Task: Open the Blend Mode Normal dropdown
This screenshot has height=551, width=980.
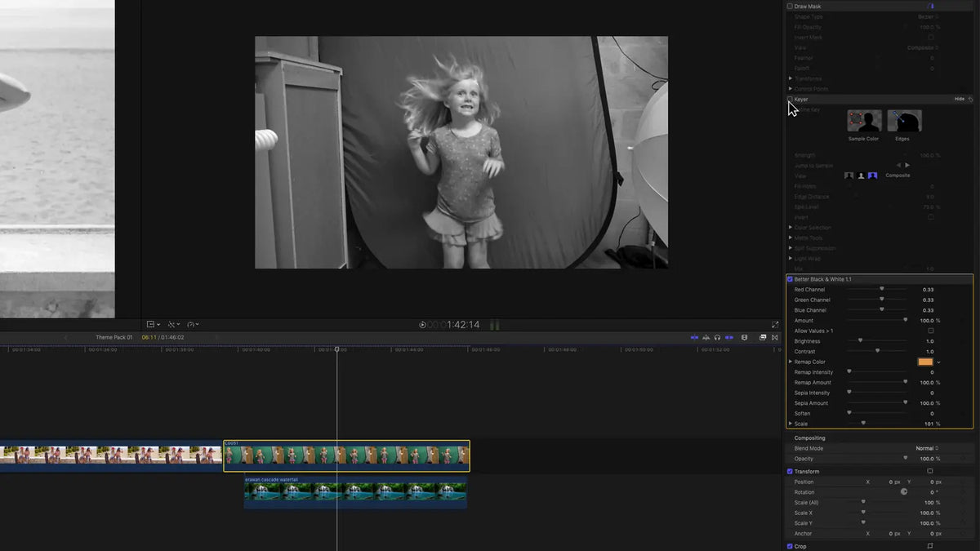Action: click(x=927, y=448)
